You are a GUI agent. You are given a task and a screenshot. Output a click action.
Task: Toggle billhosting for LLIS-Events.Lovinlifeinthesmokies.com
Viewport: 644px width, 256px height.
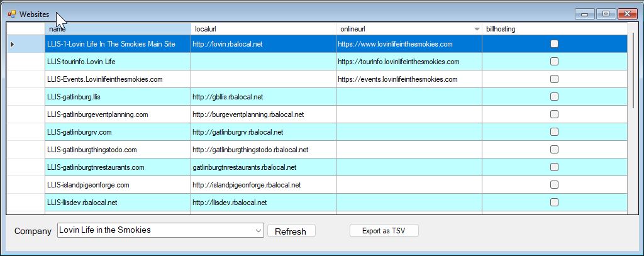point(554,79)
